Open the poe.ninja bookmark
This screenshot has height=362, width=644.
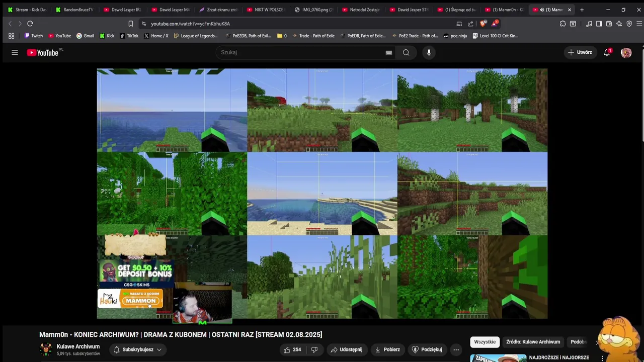click(455, 36)
